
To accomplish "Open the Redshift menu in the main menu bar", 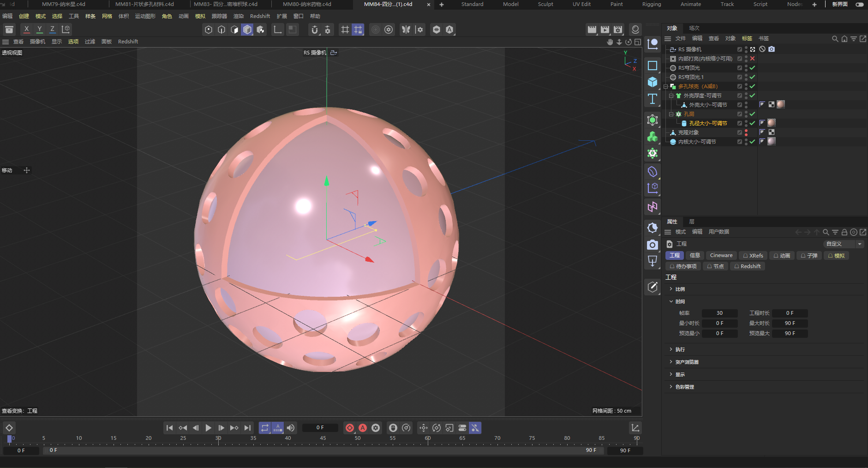I will click(260, 16).
